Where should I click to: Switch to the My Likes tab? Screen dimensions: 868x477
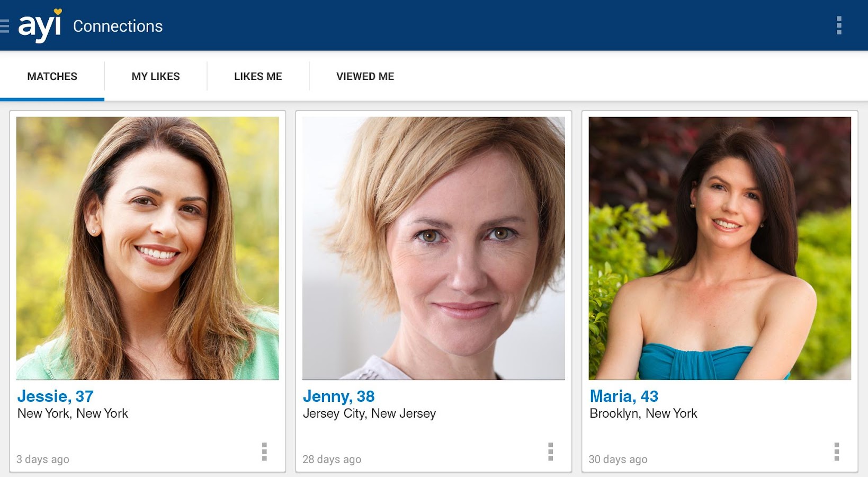[x=156, y=76]
